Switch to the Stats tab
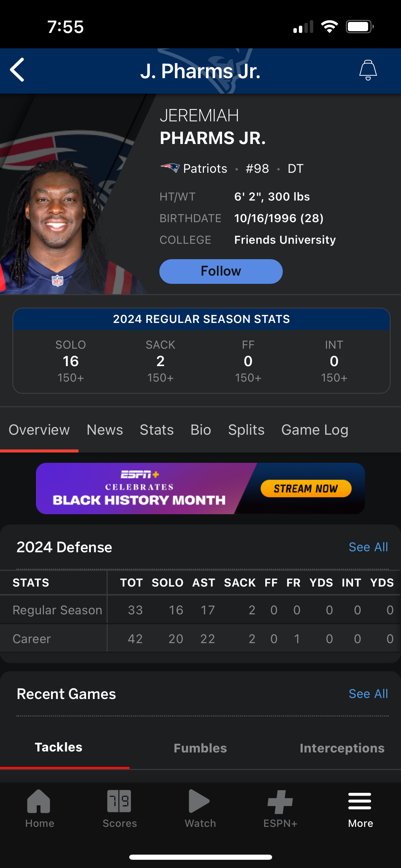Viewport: 401px width, 868px height. point(157,430)
